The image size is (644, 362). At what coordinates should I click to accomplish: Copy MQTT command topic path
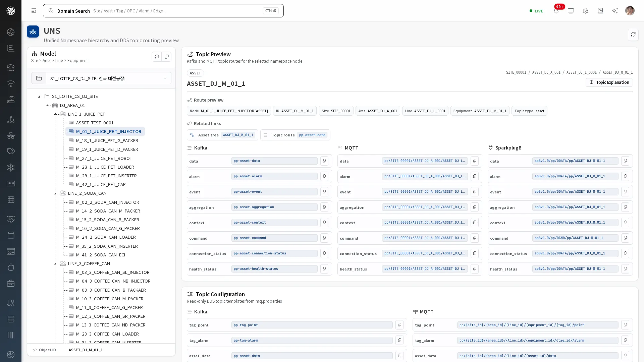point(475,238)
